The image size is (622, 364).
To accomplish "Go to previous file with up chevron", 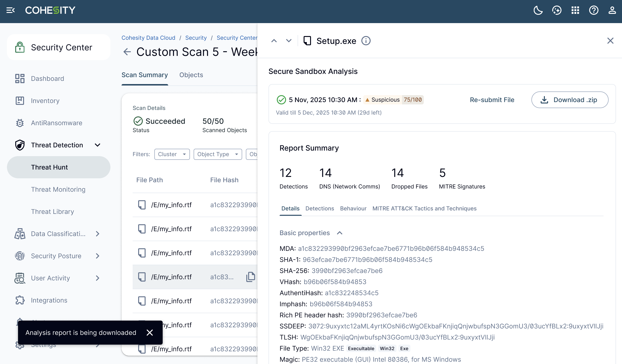I will pyautogui.click(x=274, y=41).
